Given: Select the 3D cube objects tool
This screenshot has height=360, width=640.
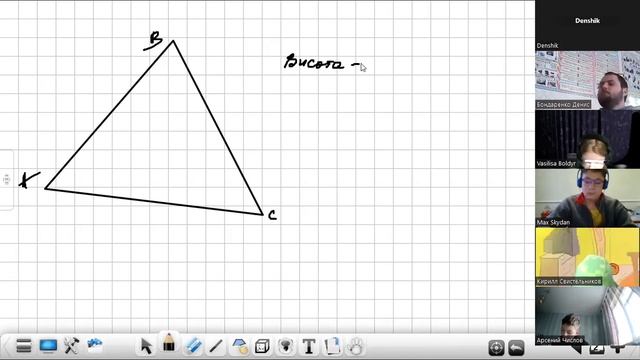Looking at the screenshot, I should 262,347.
